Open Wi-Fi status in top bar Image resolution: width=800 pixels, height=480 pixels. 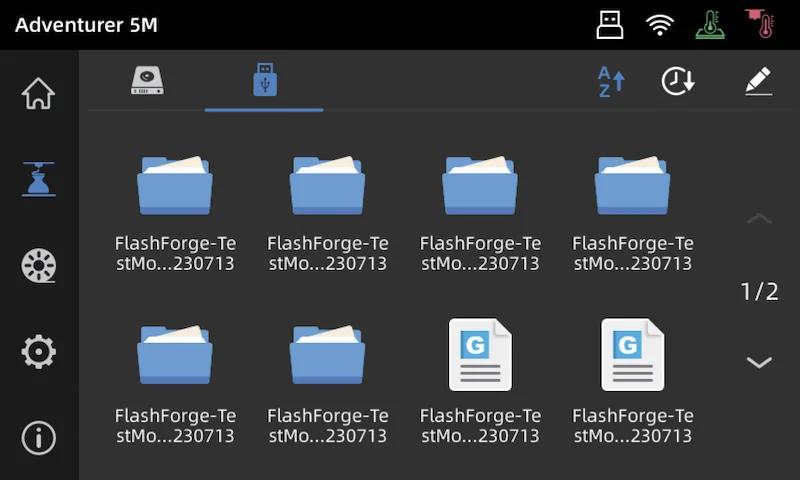tap(660, 24)
